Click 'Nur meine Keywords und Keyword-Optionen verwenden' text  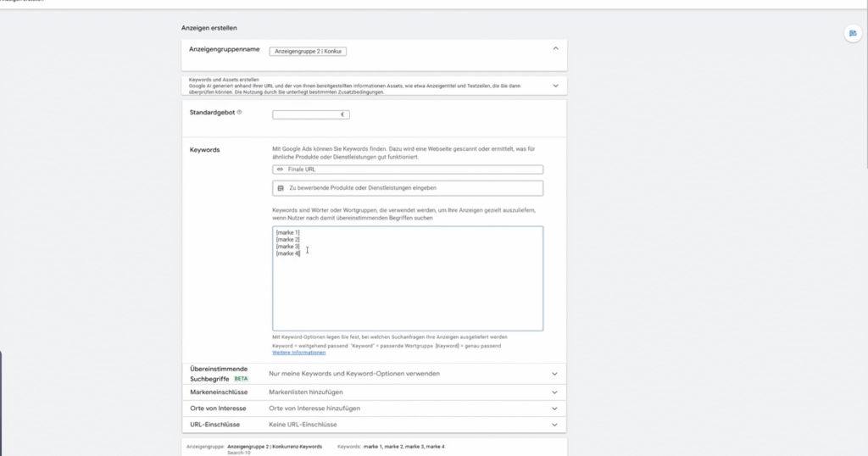[354, 374]
